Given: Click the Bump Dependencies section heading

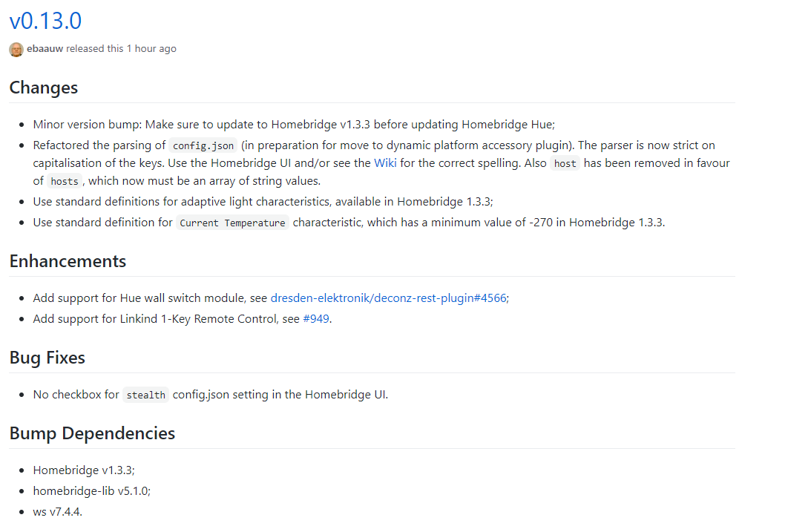Looking at the screenshot, I should pos(92,433).
